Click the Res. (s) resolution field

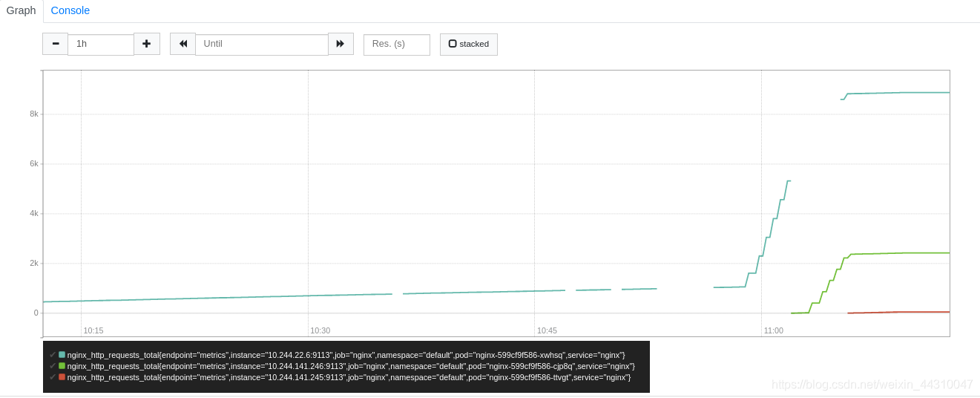pyautogui.click(x=397, y=45)
